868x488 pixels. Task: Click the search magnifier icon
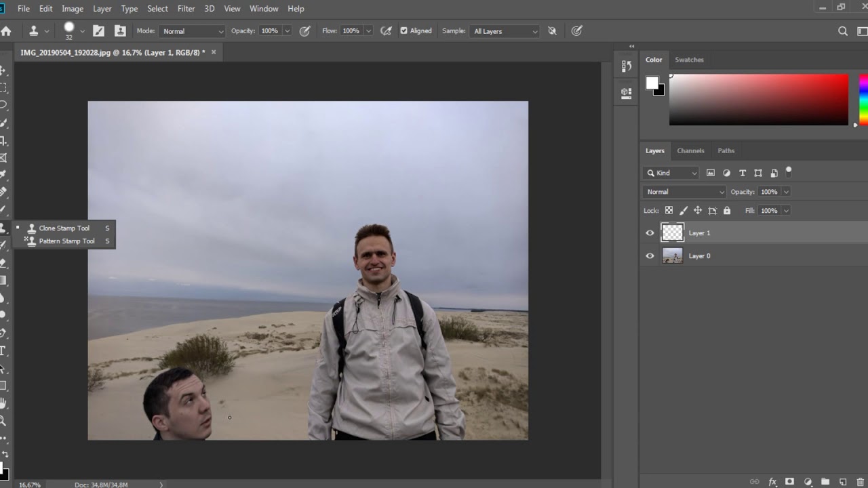tap(843, 31)
